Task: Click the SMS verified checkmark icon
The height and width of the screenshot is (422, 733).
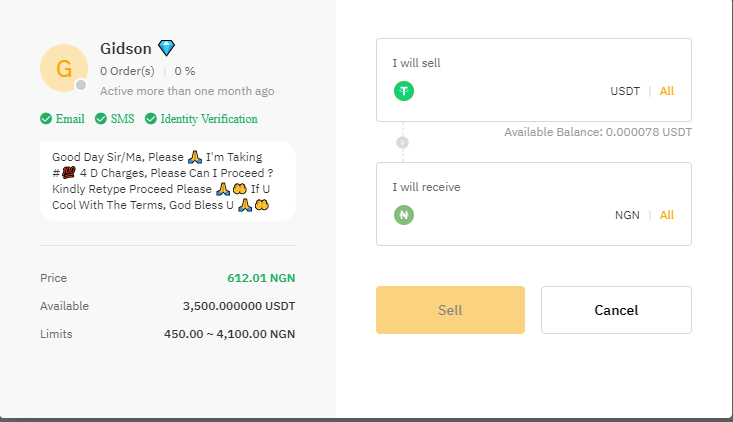Action: tap(101, 119)
